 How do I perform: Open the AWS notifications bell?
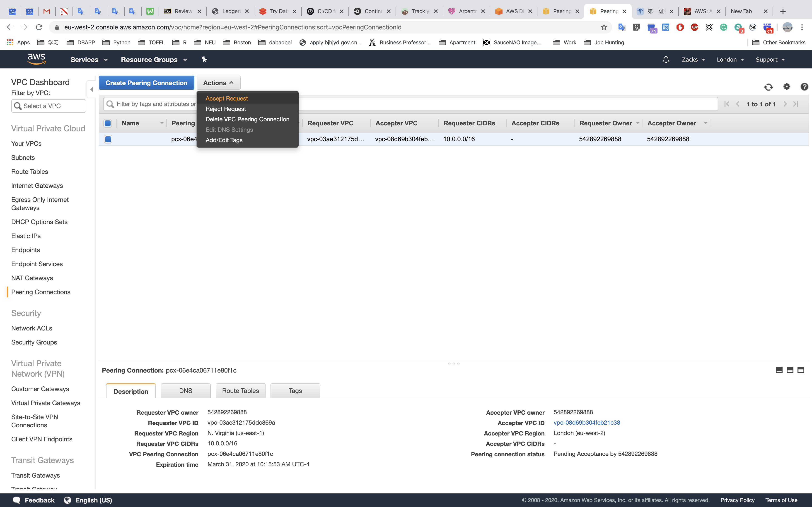[666, 60]
